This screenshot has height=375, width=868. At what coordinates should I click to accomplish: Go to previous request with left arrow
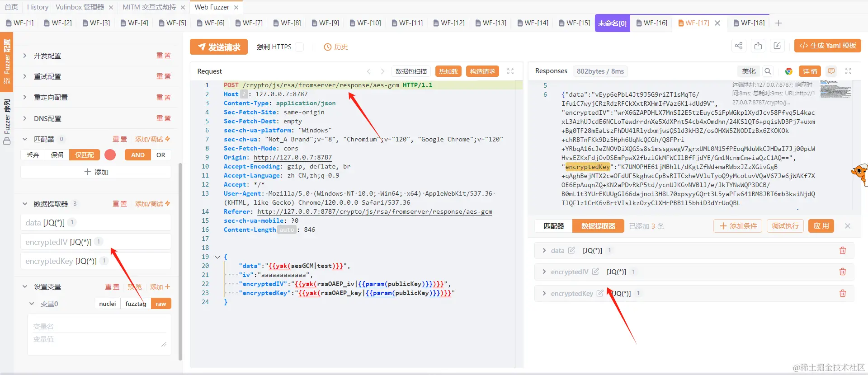(x=369, y=71)
